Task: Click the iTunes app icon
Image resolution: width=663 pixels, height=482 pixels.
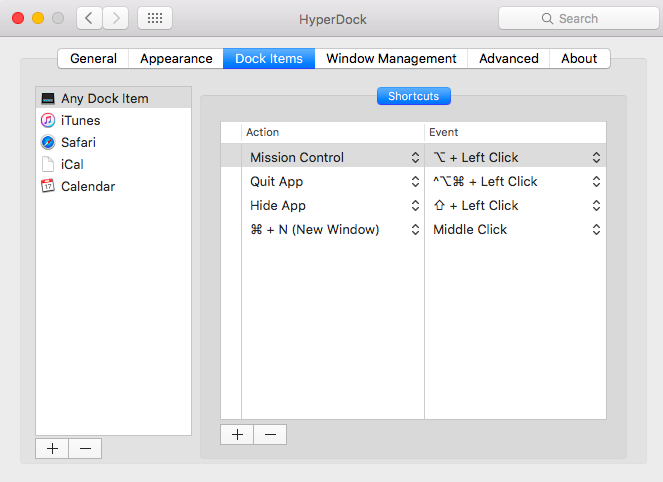Action: click(48, 120)
